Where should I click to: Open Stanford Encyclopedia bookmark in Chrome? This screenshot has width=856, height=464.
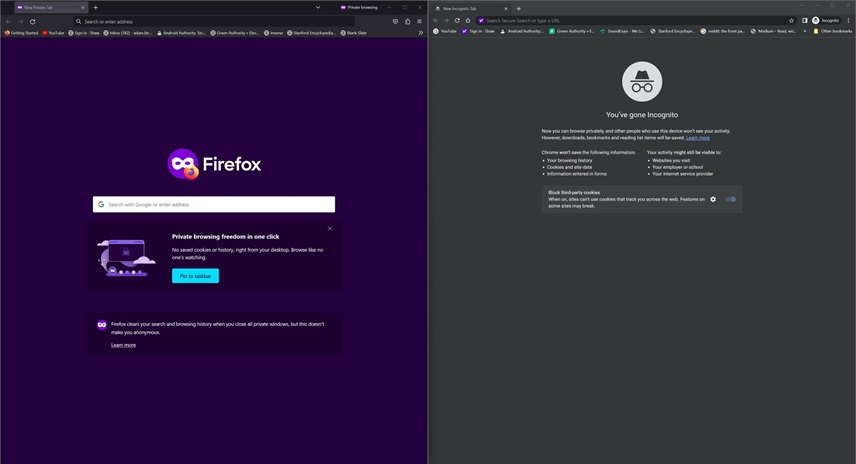[672, 31]
